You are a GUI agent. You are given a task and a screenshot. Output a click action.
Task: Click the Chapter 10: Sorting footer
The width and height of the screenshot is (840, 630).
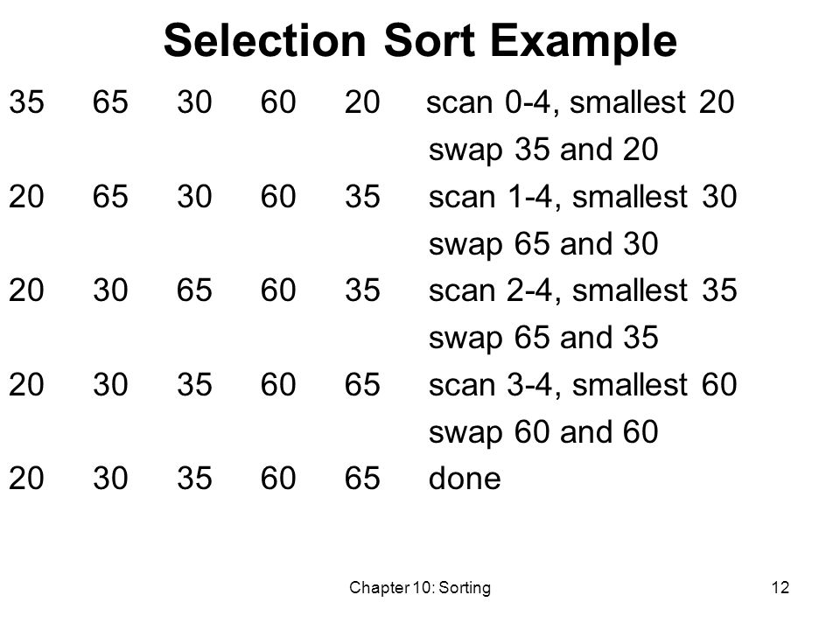click(x=420, y=588)
